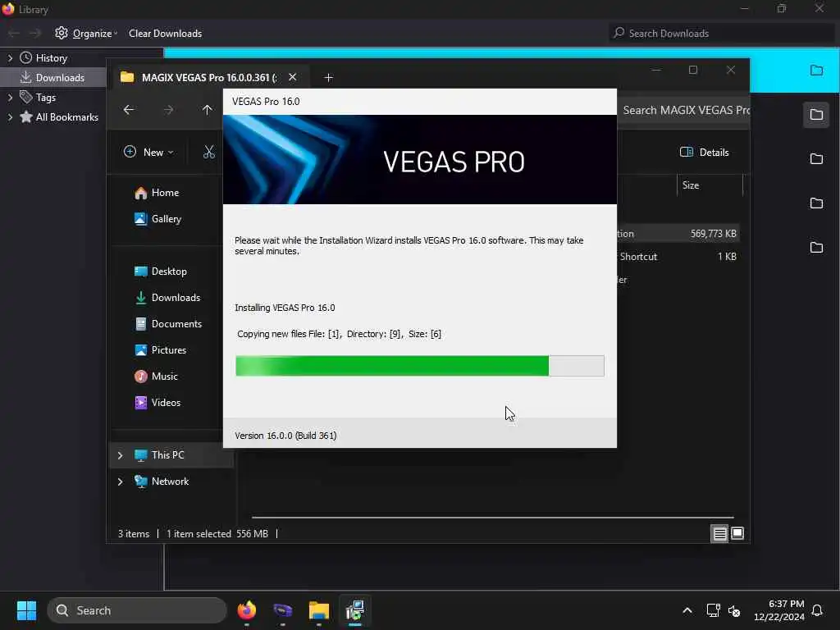Open the Windows Start menu
The height and width of the screenshot is (630, 840).
click(x=26, y=610)
